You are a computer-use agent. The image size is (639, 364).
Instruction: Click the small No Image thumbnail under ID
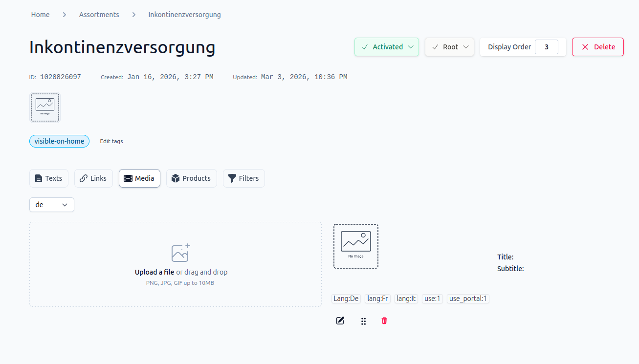(45, 107)
